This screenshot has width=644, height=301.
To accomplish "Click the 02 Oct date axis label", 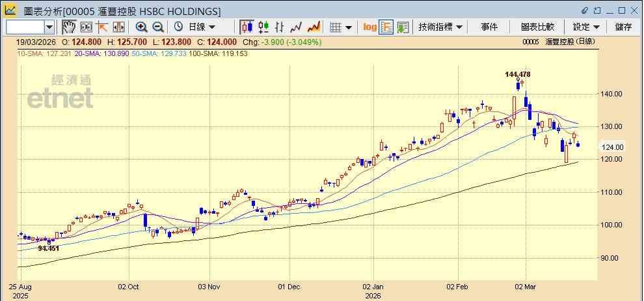I will pos(129,286).
